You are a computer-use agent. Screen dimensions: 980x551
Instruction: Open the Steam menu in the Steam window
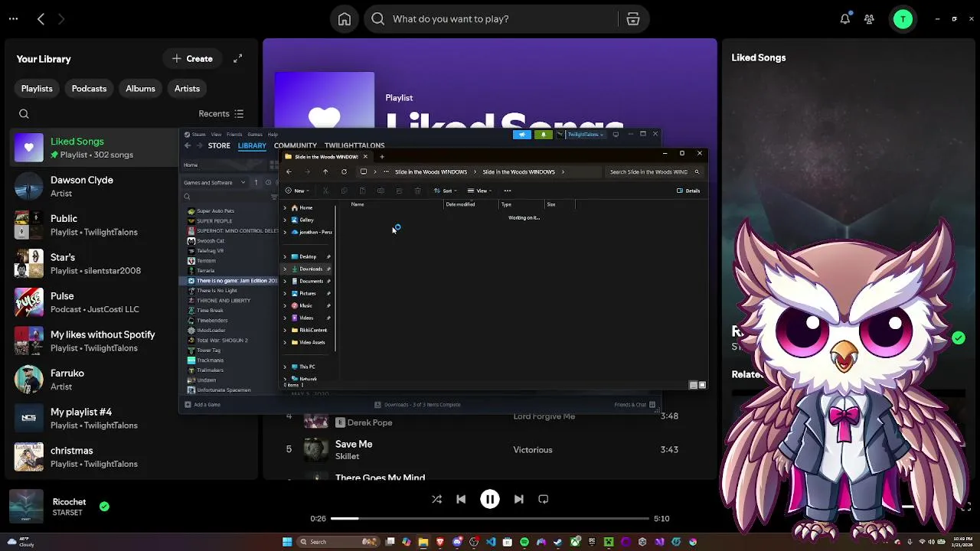click(x=198, y=135)
